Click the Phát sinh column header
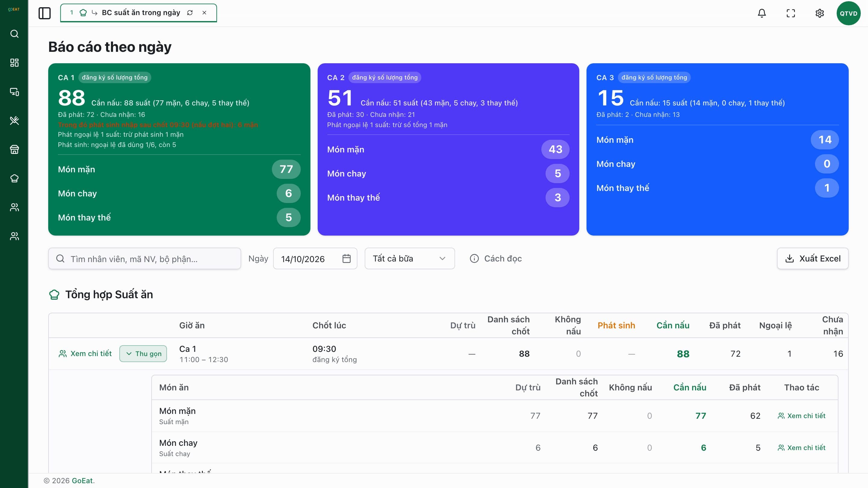Viewport: 868px width, 488px height. 616,325
